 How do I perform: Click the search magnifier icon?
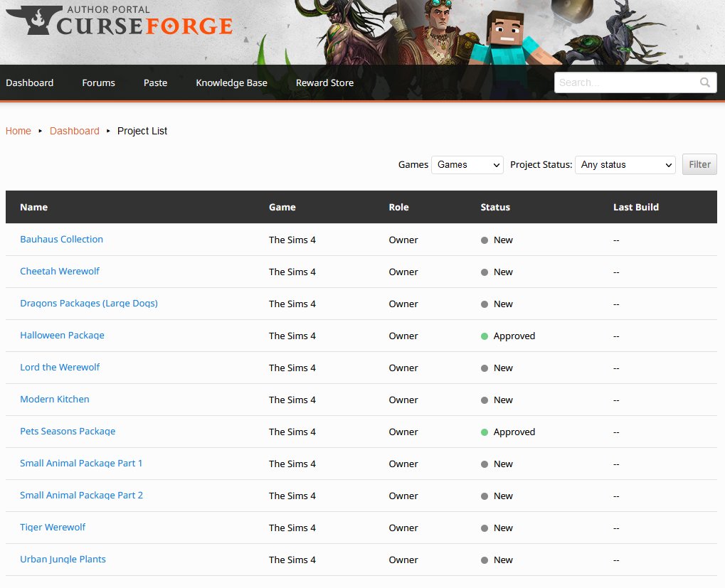(704, 82)
